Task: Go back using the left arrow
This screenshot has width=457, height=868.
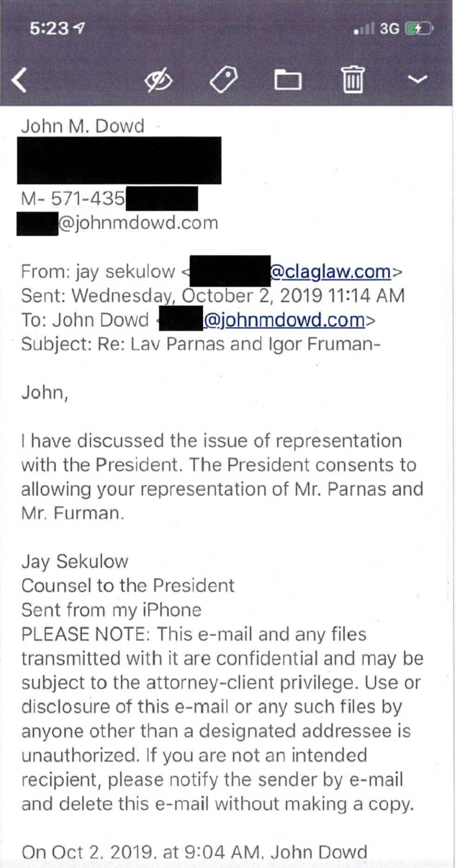Action: 20,80
